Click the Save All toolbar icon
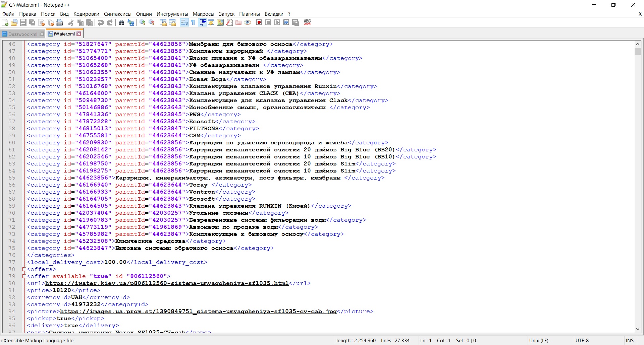644x345 pixels. (x=32, y=22)
